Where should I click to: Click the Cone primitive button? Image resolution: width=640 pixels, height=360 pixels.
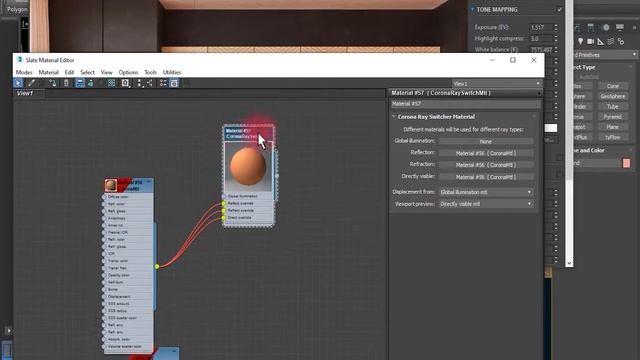(613, 86)
